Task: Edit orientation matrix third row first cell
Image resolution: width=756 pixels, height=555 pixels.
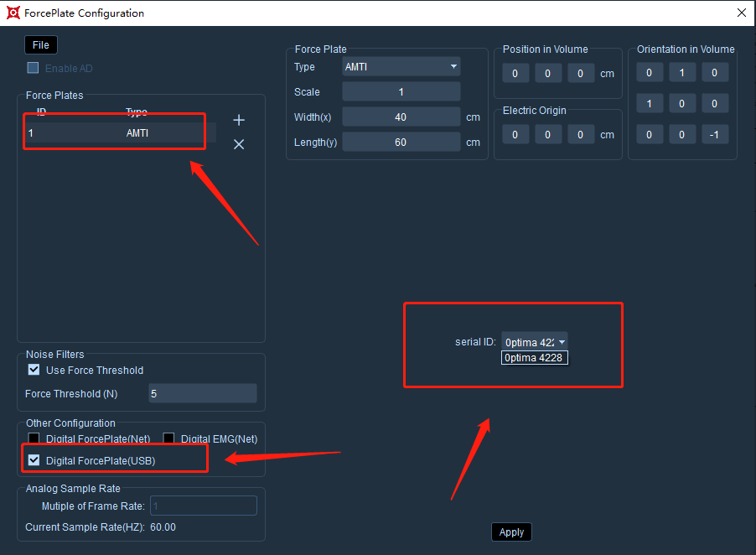Action: (x=650, y=134)
